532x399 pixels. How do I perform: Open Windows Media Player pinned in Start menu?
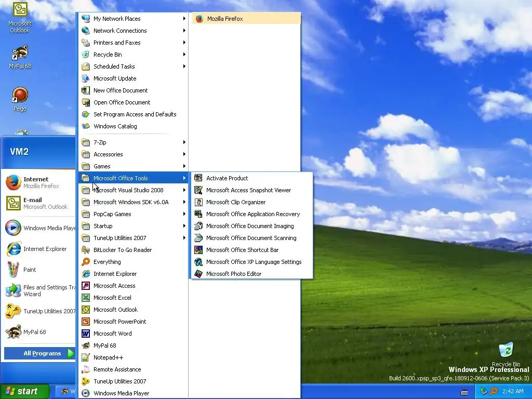[x=39, y=228]
